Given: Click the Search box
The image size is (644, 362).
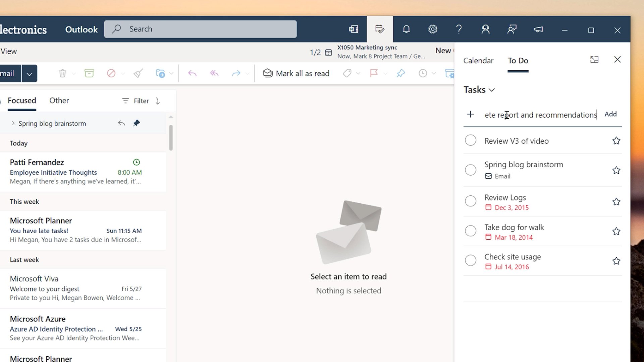Looking at the screenshot, I should 200,29.
